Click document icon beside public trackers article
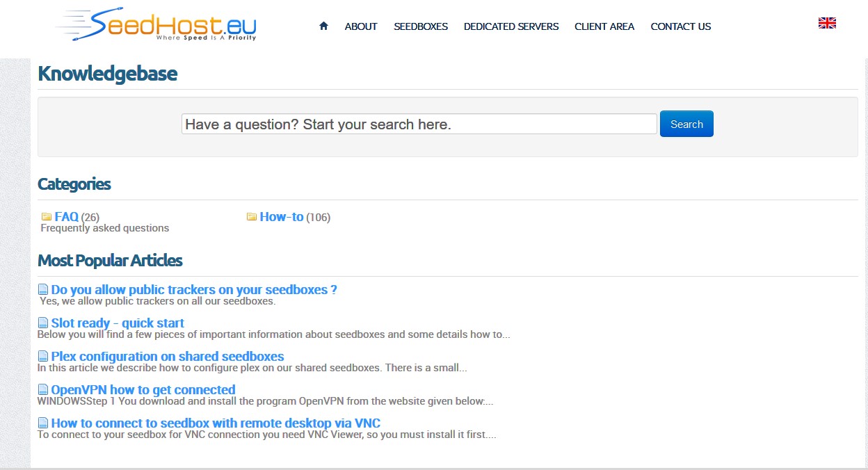Image resolution: width=868 pixels, height=470 pixels. pyautogui.click(x=43, y=289)
